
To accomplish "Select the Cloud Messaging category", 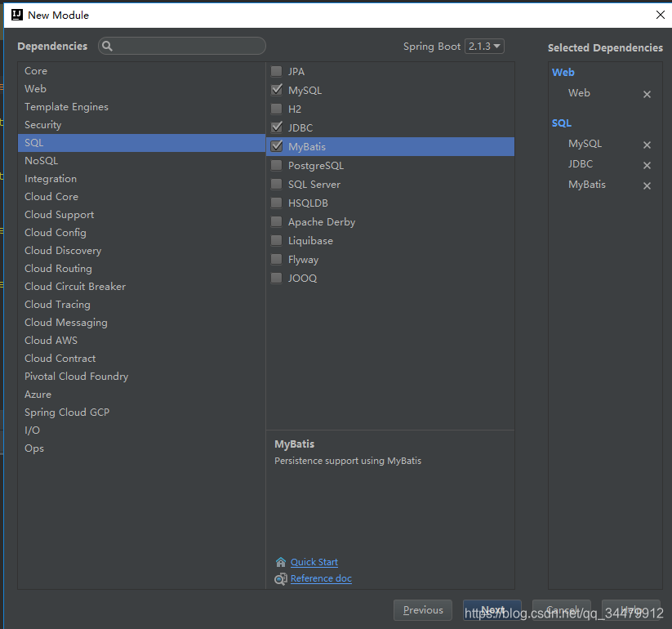I will (141, 323).
